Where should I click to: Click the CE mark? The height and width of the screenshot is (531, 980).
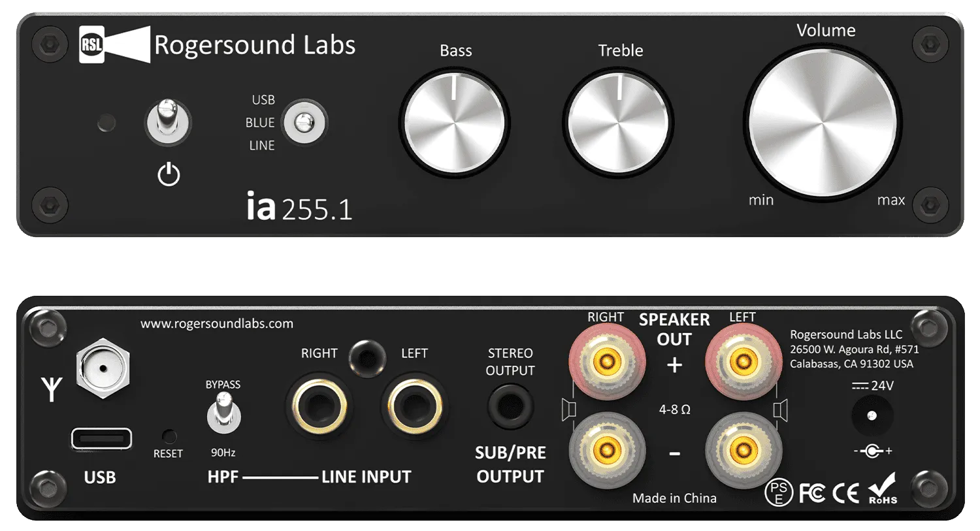click(x=846, y=493)
